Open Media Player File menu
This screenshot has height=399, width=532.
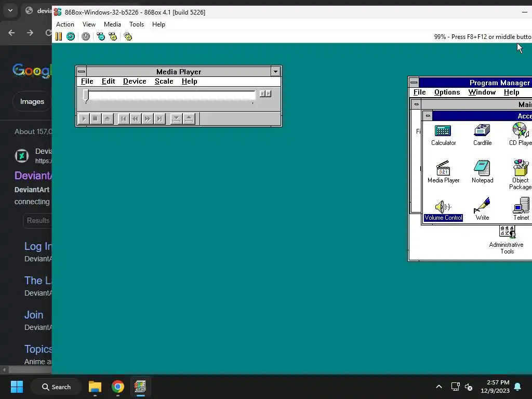[87, 82]
